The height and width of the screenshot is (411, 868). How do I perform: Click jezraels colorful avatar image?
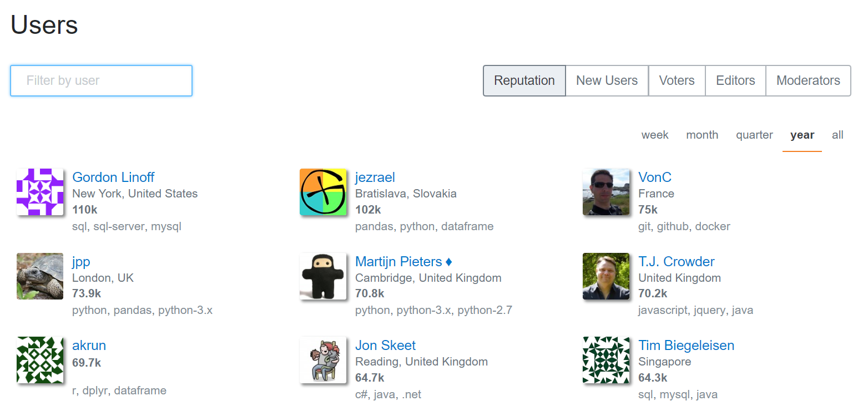pos(323,192)
